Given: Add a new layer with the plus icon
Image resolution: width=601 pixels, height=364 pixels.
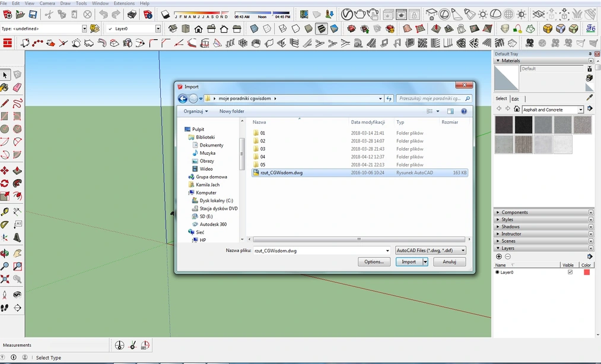Looking at the screenshot, I should 499,257.
